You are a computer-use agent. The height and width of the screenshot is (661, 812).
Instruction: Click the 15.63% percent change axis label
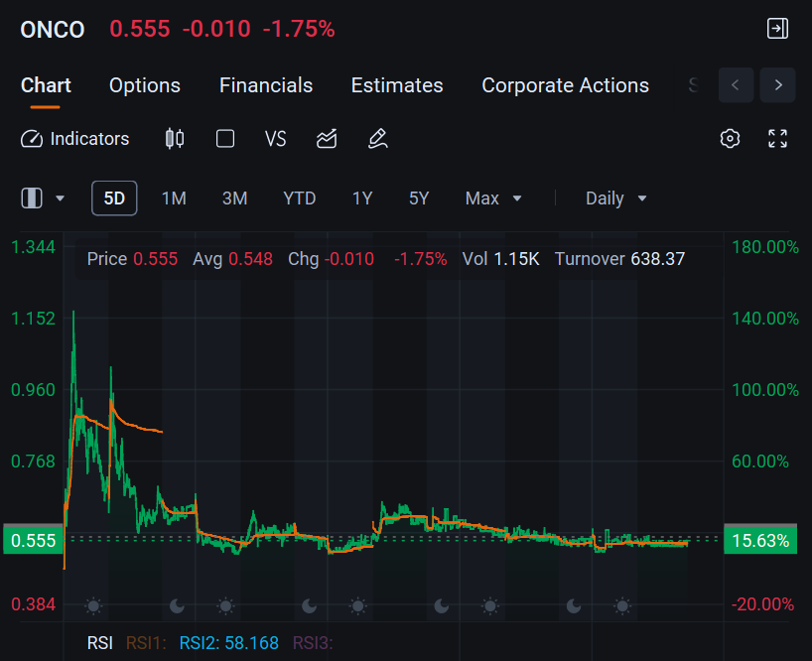pyautogui.click(x=760, y=540)
